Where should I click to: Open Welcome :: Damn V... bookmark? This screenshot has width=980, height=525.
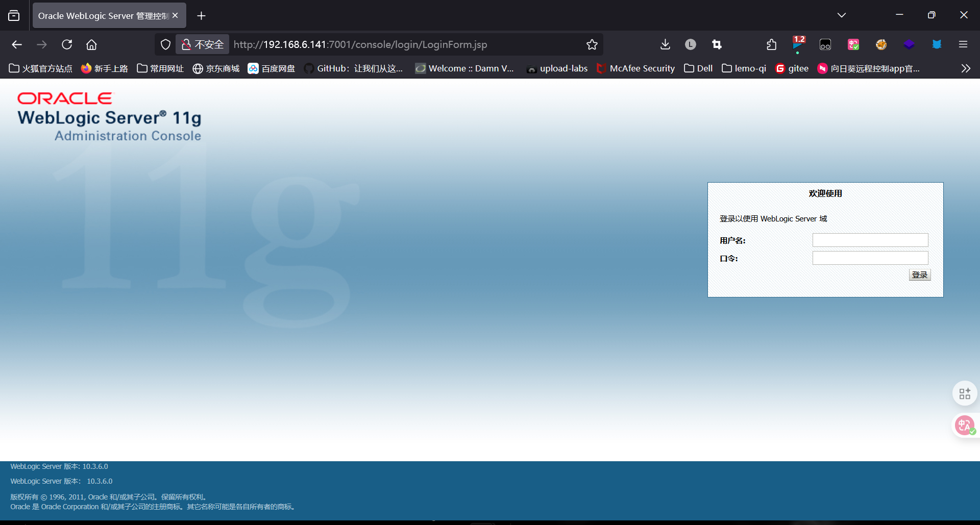pos(464,68)
